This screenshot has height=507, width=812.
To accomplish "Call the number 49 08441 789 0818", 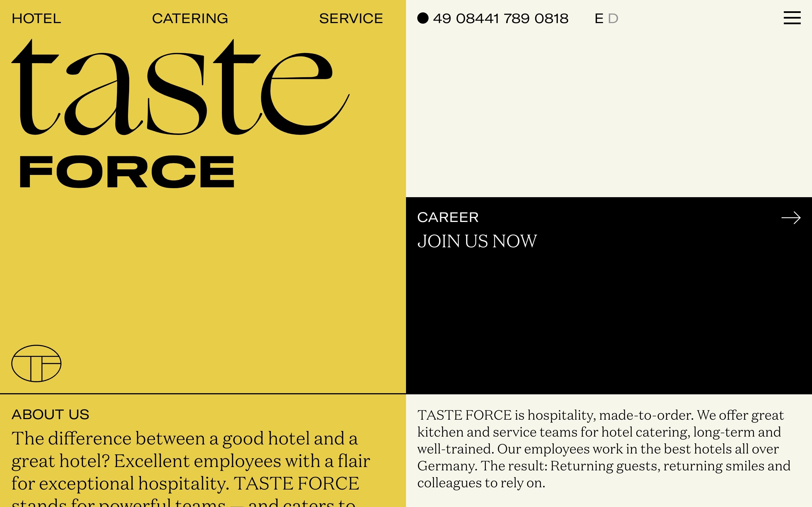I will (501, 18).
